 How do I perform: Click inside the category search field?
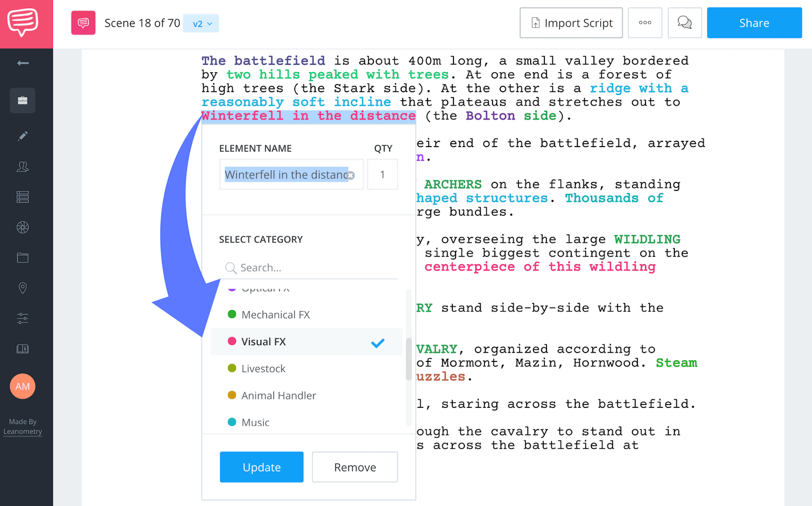pos(309,268)
